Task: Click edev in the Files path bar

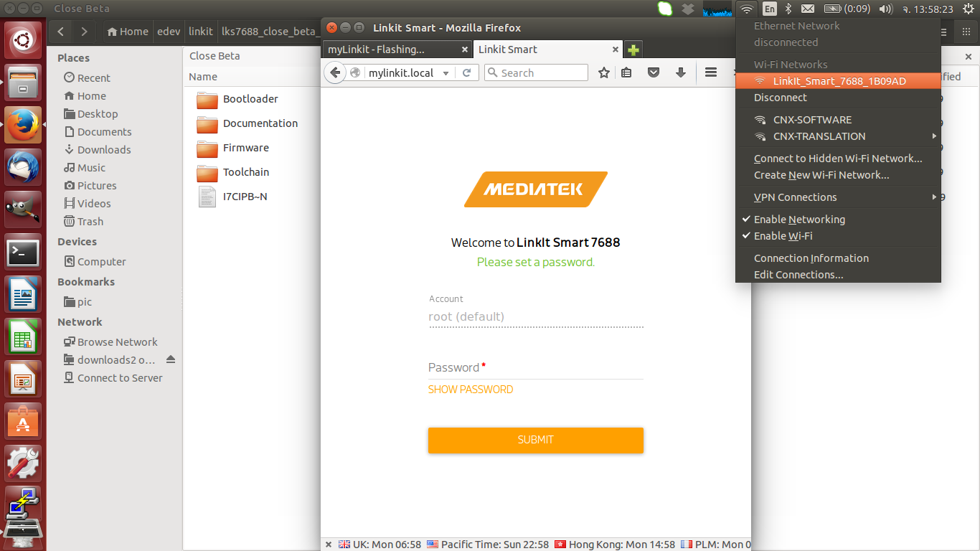Action: [x=169, y=32]
